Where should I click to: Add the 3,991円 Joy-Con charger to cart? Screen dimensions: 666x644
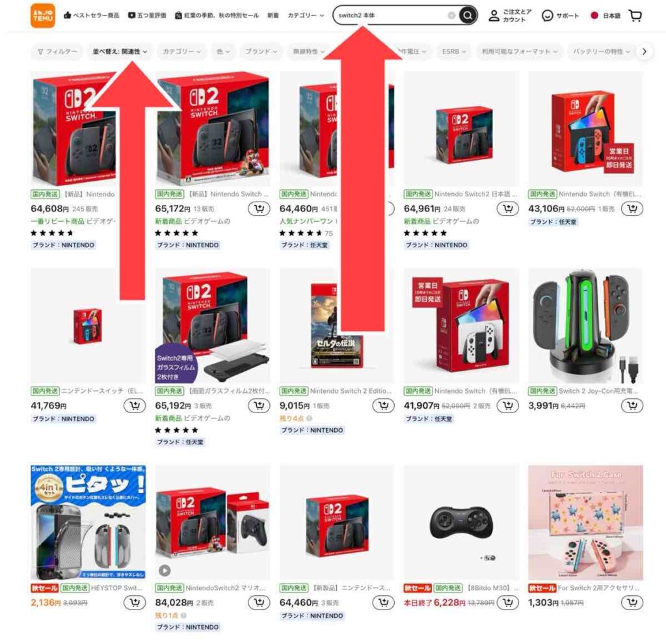tap(632, 406)
